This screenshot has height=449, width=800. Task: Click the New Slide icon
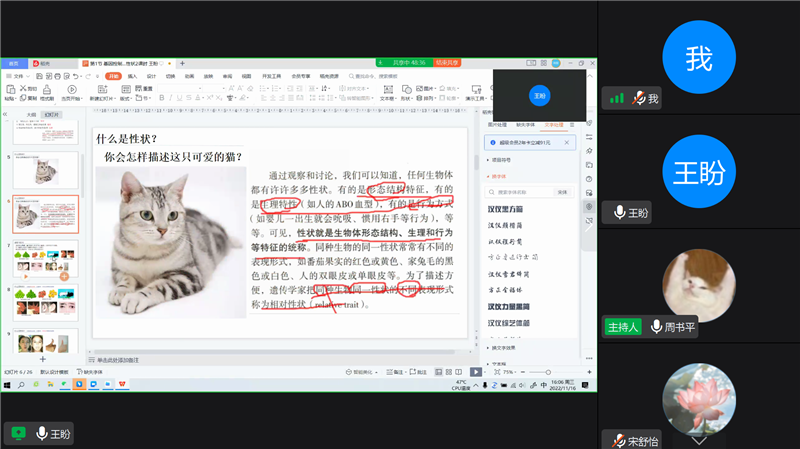coord(102,89)
